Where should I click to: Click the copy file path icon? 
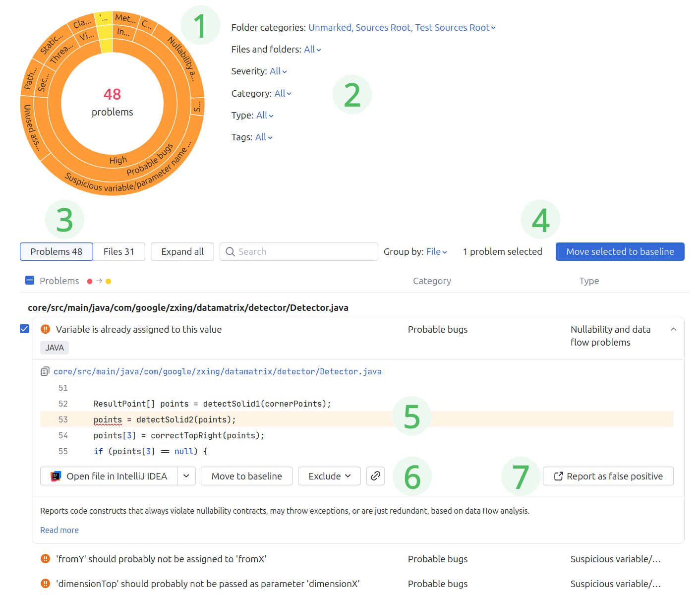coord(45,371)
